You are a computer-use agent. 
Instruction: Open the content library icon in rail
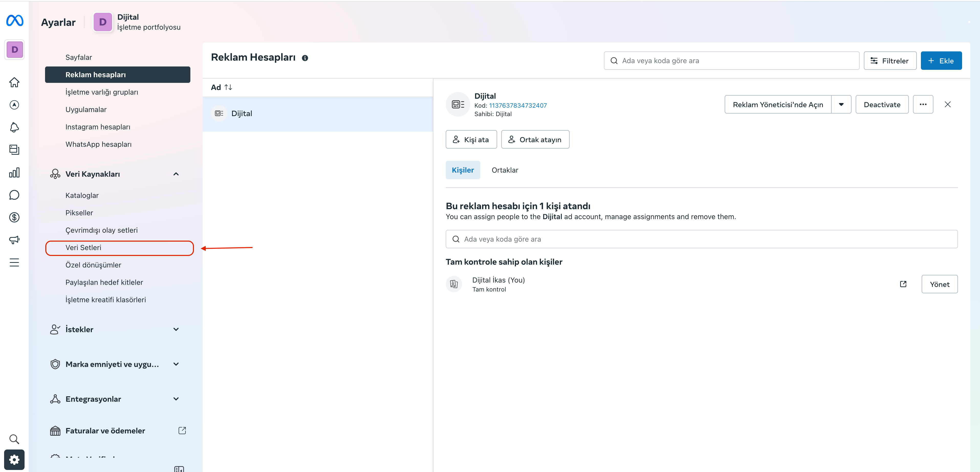coord(14,150)
